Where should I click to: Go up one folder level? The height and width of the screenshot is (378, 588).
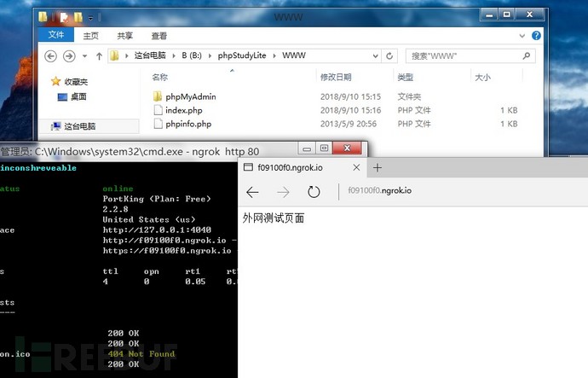click(x=97, y=56)
